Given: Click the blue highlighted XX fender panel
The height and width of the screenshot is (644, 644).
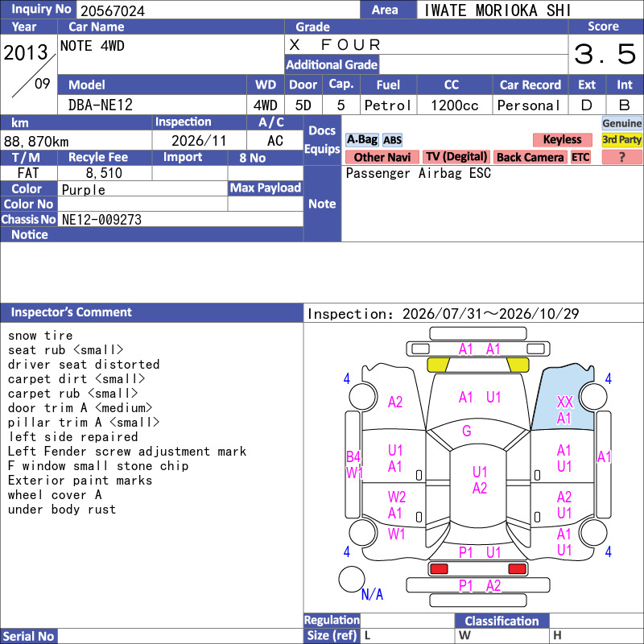Looking at the screenshot, I should pos(564,400).
